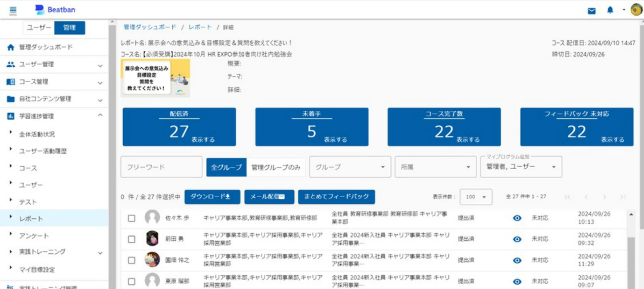Check the checkbox for 佐々木 歩
Viewport: 644px width, 289px height.
[x=132, y=218]
